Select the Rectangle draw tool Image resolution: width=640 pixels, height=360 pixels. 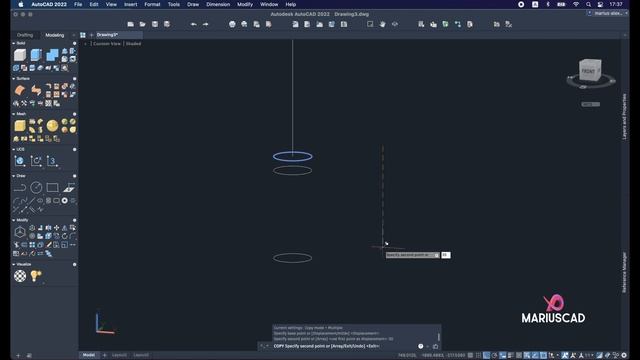coord(52,188)
